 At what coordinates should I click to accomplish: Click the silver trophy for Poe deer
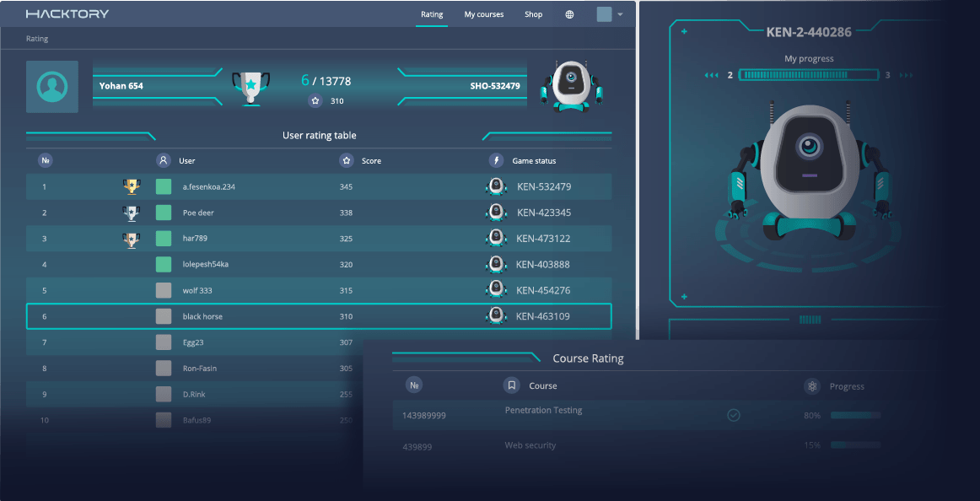pos(132,213)
